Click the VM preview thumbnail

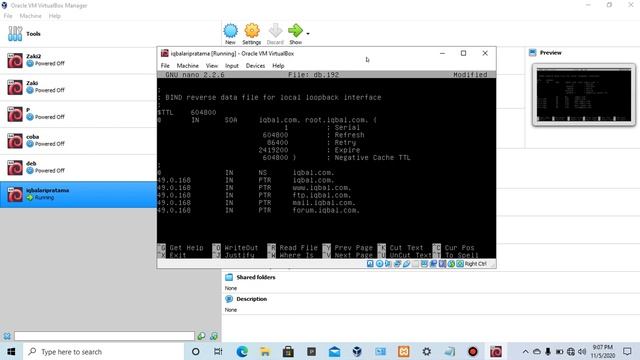pyautogui.click(x=584, y=95)
